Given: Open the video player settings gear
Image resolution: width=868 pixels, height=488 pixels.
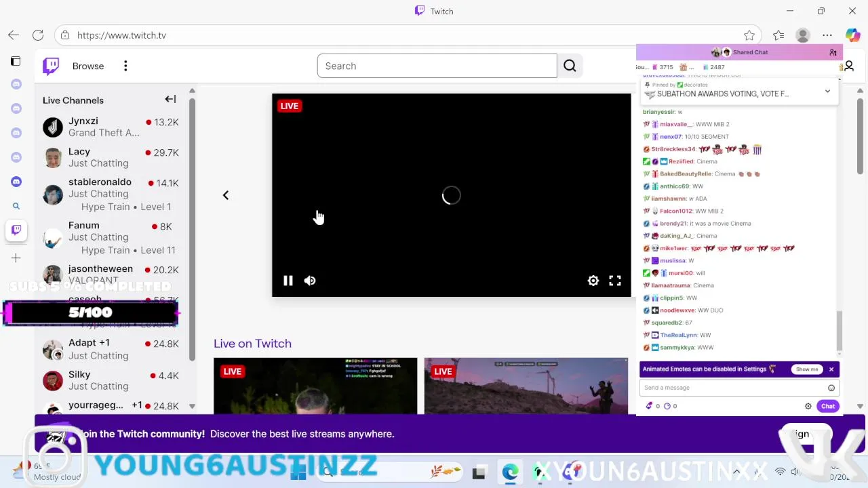Looking at the screenshot, I should click(593, 281).
